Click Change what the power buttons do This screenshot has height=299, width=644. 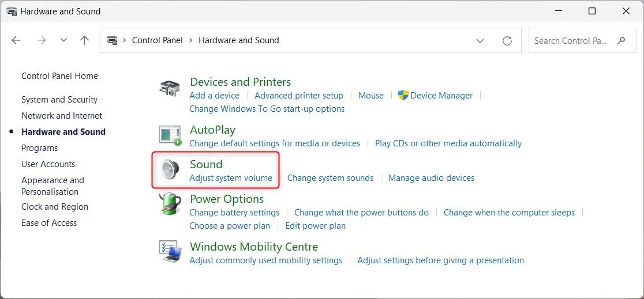click(x=361, y=213)
